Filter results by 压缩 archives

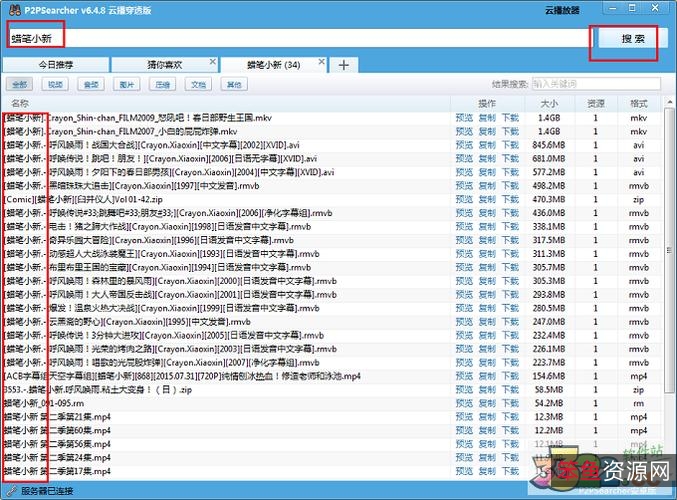(162, 84)
